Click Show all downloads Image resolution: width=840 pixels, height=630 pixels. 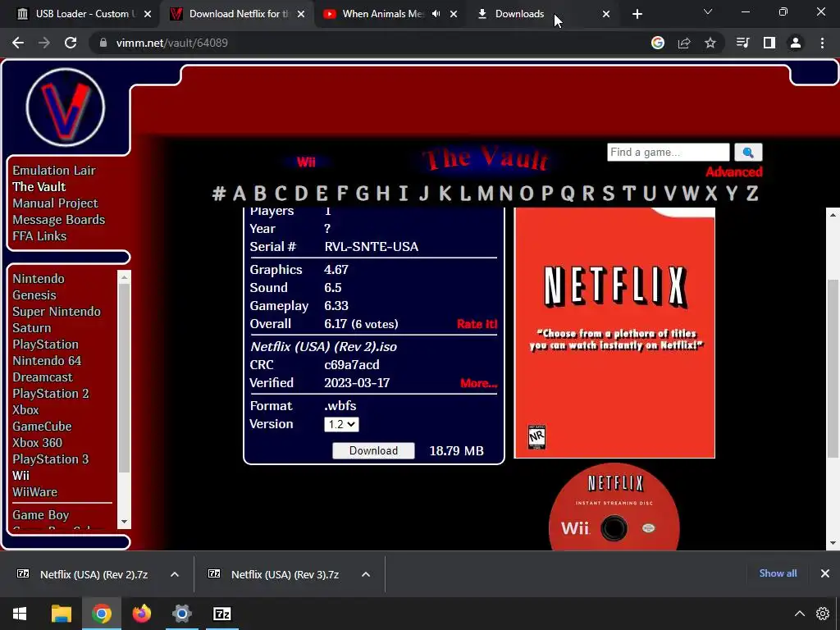point(778,573)
